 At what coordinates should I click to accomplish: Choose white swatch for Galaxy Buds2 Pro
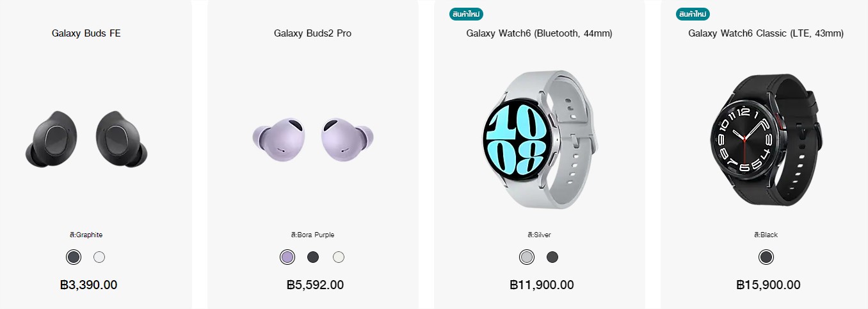(339, 257)
